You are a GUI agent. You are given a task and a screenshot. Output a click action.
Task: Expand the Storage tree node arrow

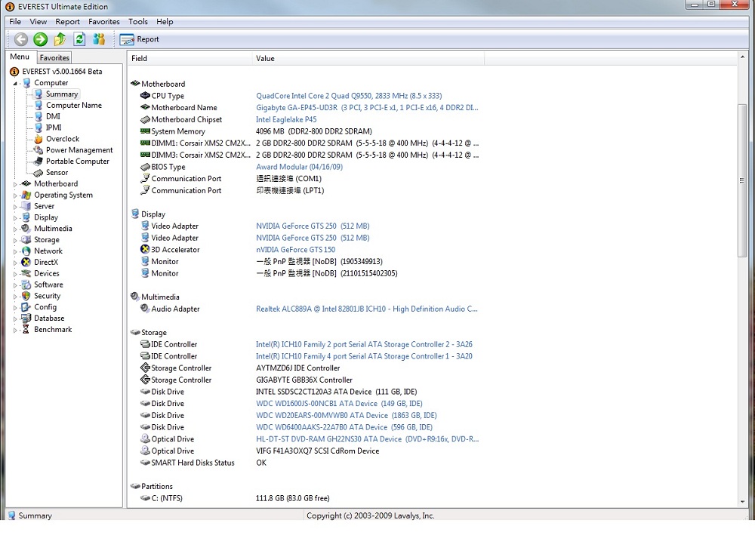pos(15,240)
